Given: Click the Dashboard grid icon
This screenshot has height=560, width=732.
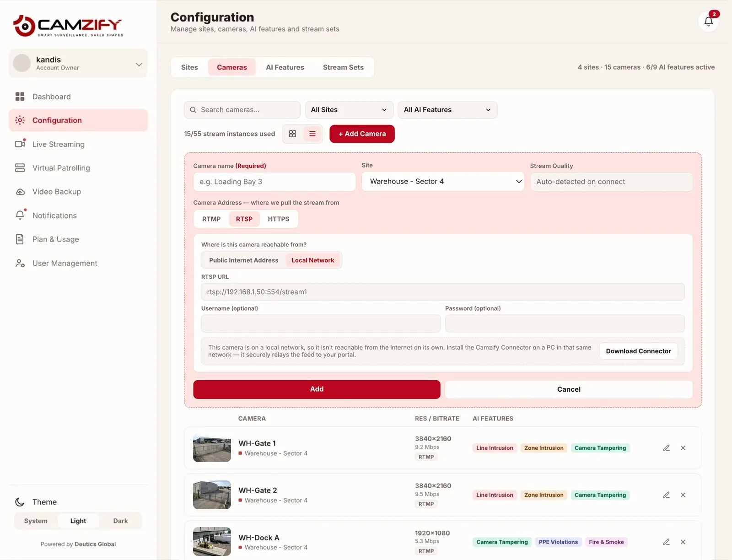Looking at the screenshot, I should tap(20, 97).
